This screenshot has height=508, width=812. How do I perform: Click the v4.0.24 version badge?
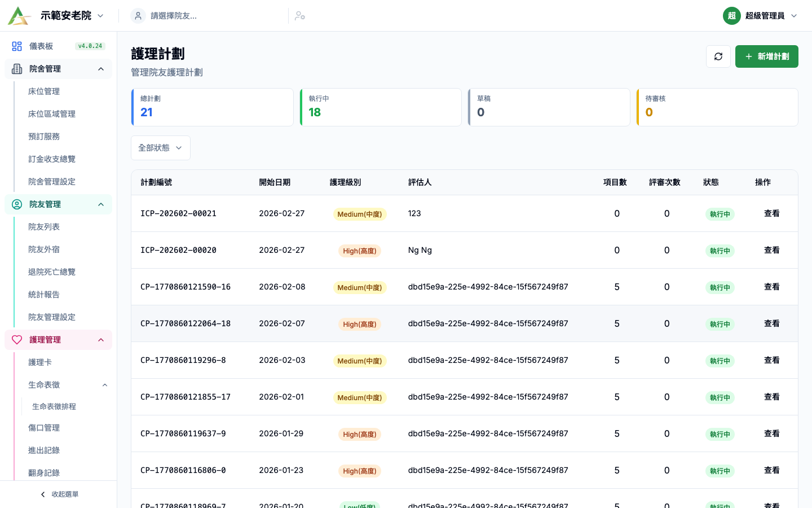pos(90,46)
